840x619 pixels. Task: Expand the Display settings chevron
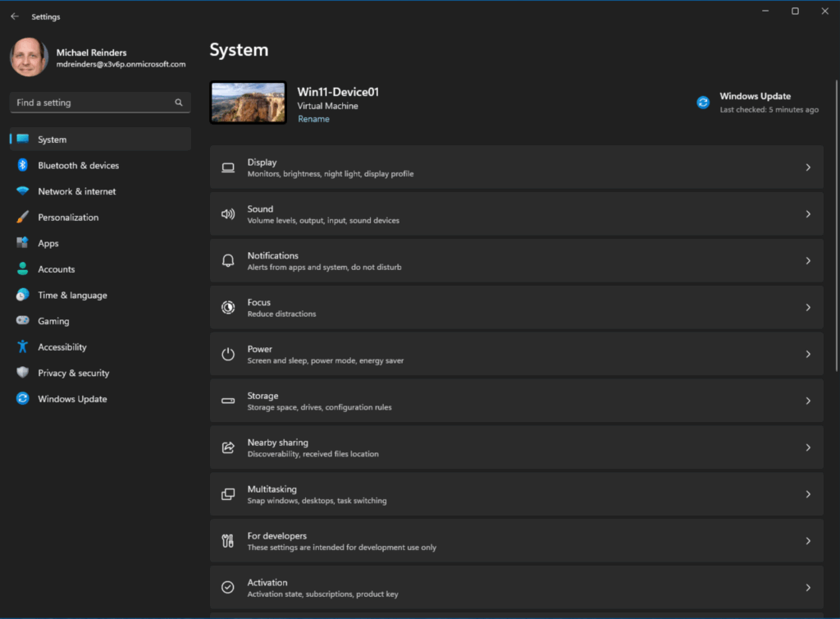click(x=808, y=167)
